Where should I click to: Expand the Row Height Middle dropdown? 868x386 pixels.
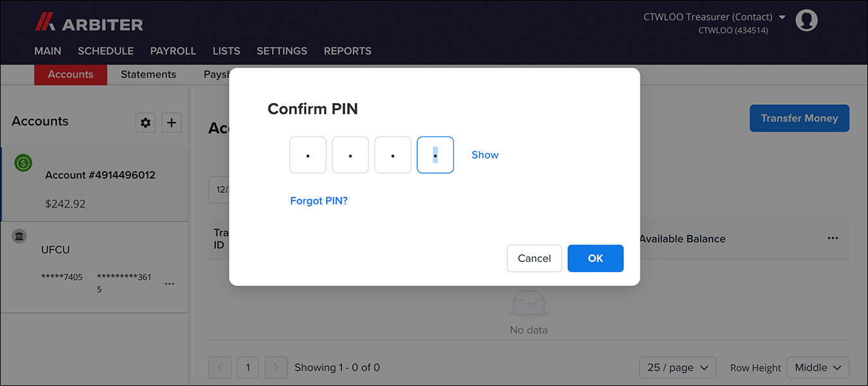818,367
